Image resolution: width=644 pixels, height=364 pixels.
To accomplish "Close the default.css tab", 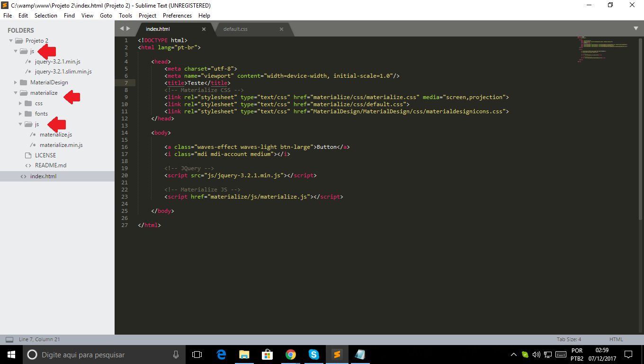I will (x=281, y=29).
